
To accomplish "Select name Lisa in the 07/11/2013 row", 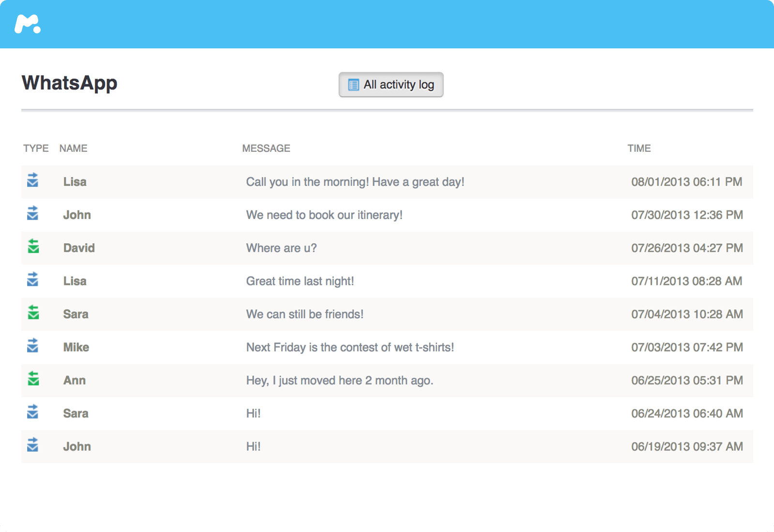I will tap(75, 281).
